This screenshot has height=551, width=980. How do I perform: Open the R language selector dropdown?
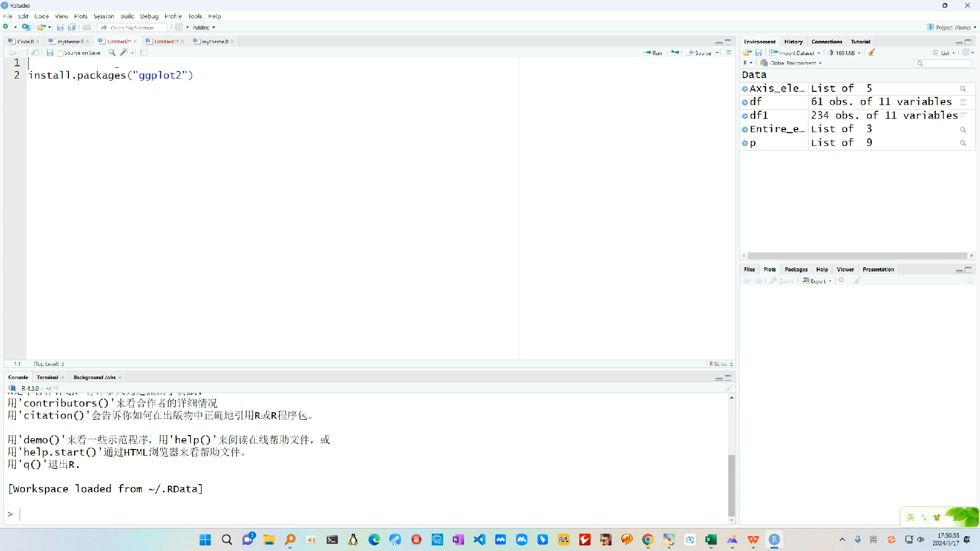(x=748, y=63)
